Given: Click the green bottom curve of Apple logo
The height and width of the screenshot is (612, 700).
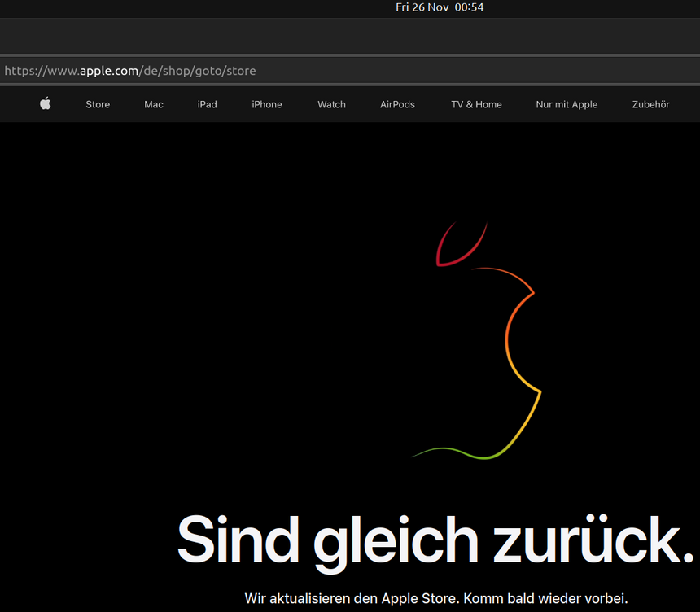Looking at the screenshot, I should 464,452.
